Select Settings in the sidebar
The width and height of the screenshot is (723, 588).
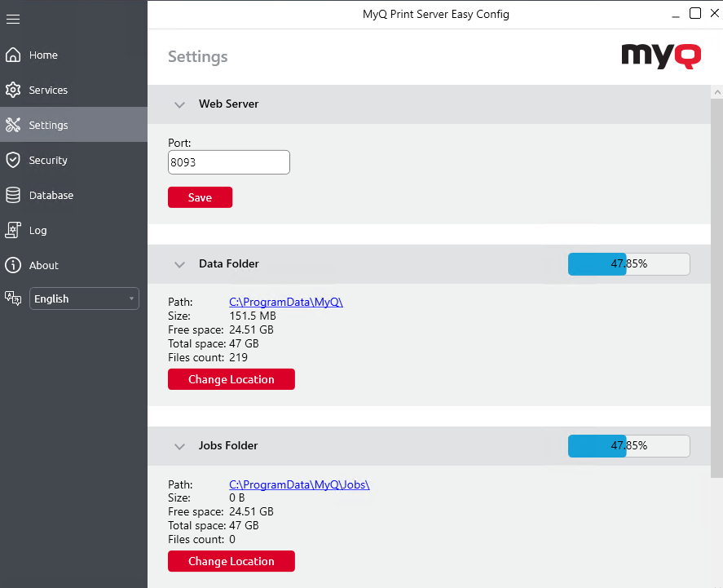coord(74,125)
